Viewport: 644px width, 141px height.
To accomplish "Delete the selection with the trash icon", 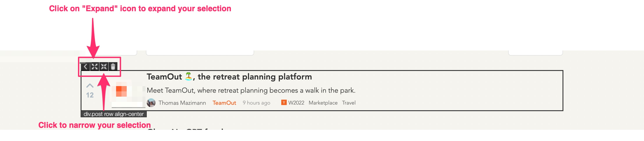I will click(x=113, y=67).
